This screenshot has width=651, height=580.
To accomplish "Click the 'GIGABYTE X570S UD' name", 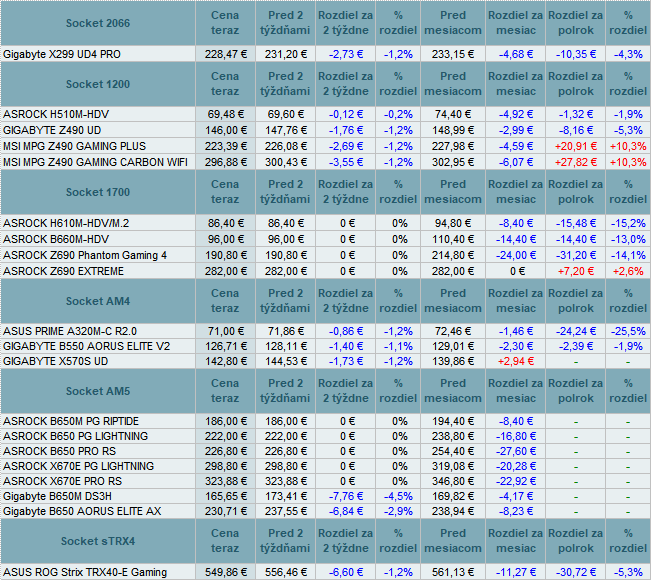I will (x=56, y=361).
